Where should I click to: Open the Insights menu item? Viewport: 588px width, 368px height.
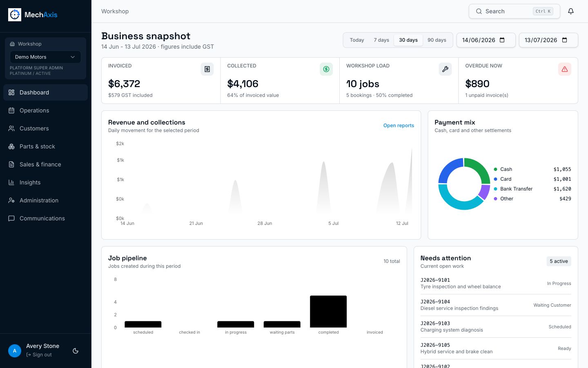[x=45, y=182]
